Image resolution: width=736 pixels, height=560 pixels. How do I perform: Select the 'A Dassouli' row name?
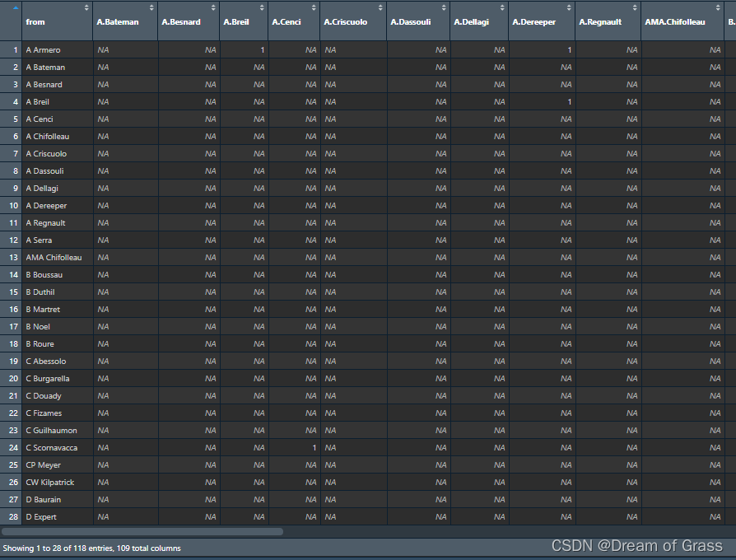(x=44, y=170)
